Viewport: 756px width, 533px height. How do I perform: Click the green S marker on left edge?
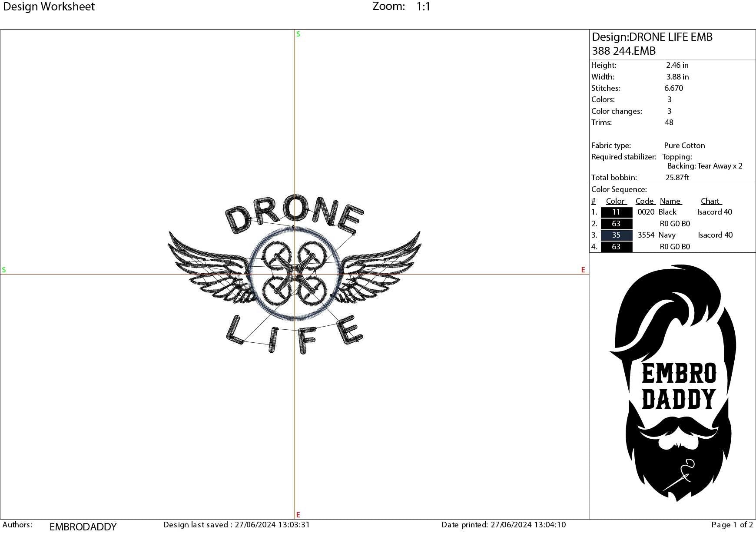(4, 270)
